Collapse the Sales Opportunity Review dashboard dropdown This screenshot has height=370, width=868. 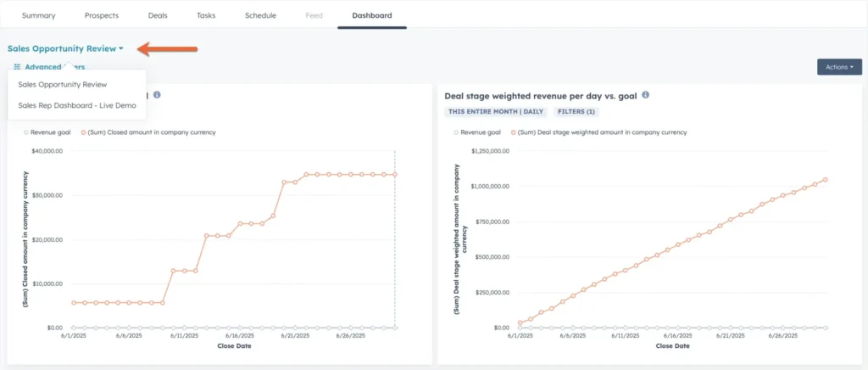[x=66, y=48]
